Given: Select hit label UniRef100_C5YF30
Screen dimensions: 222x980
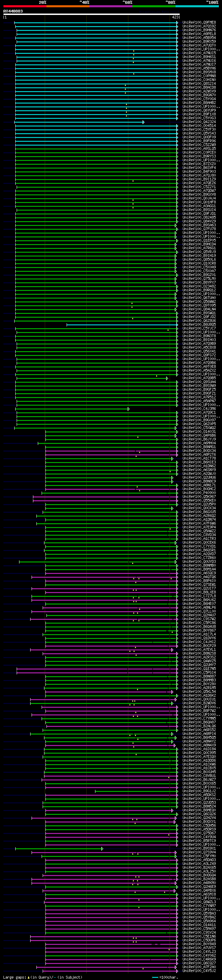Looking at the screenshot, I should point(199,129).
